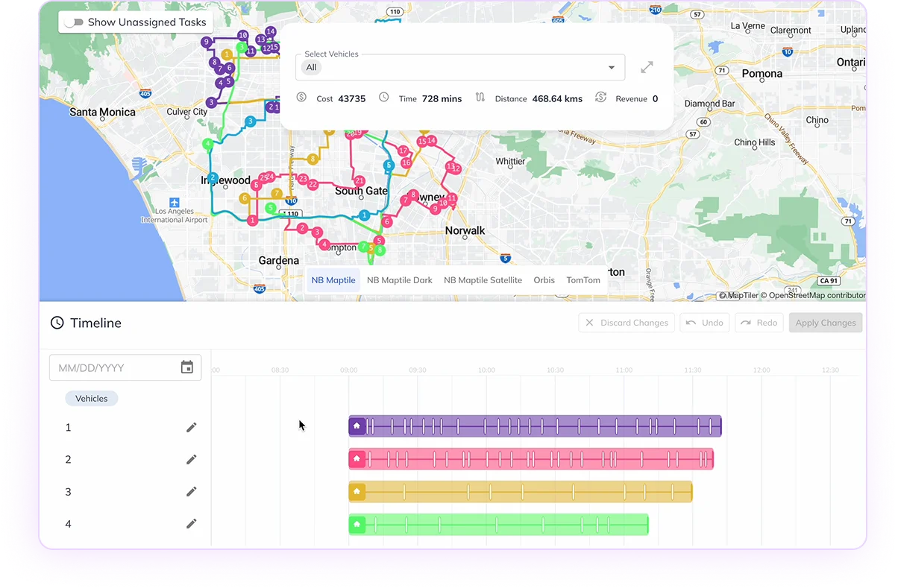The width and height of the screenshot is (898, 588).
Task: Click the Revenue refresh-style icon in stats panel
Action: coord(600,97)
